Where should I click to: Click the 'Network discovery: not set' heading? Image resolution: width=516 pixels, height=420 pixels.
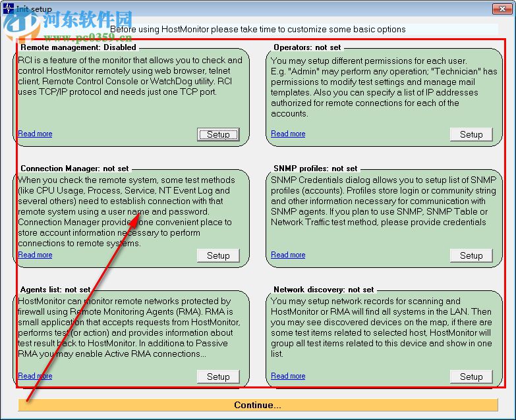[324, 290]
